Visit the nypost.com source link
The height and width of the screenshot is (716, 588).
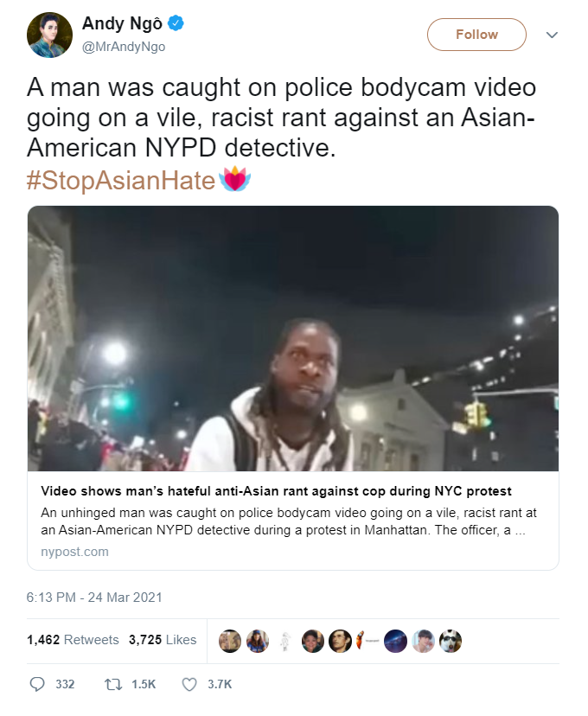point(75,552)
